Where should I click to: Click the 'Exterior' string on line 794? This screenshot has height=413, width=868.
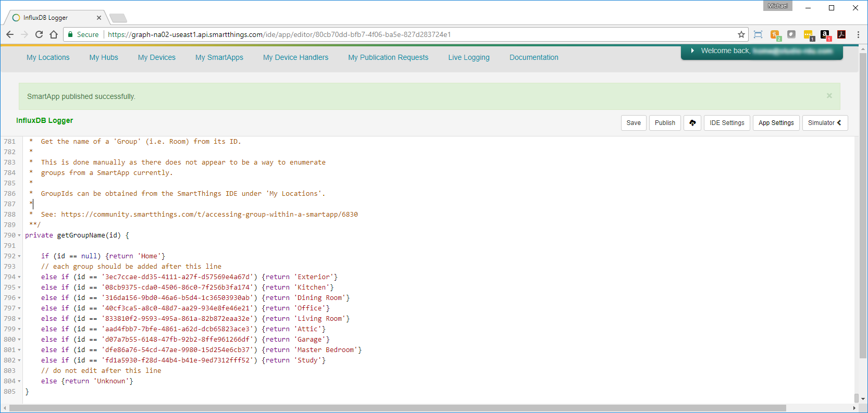pos(314,277)
